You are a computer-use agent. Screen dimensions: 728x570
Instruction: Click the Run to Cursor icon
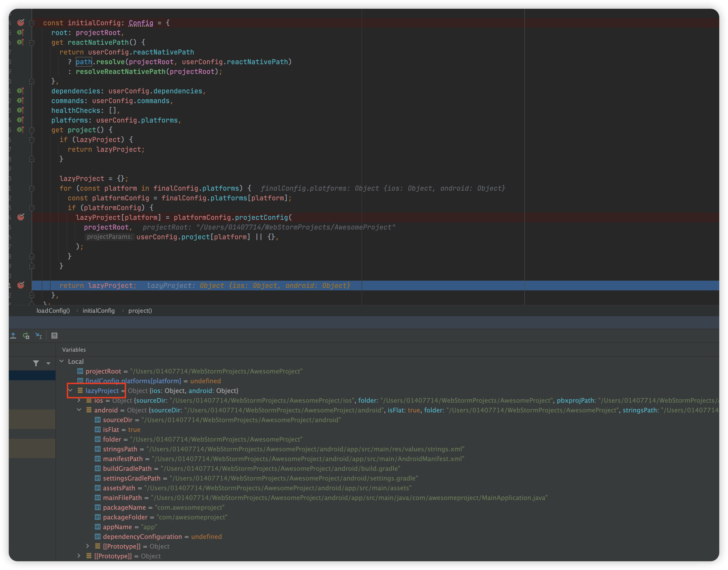[x=39, y=335]
